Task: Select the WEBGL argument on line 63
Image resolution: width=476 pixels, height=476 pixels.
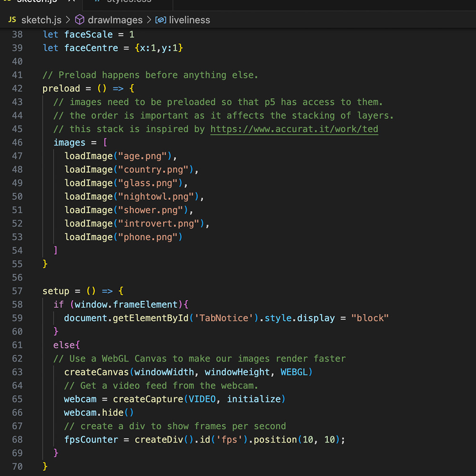Action: click(x=295, y=372)
